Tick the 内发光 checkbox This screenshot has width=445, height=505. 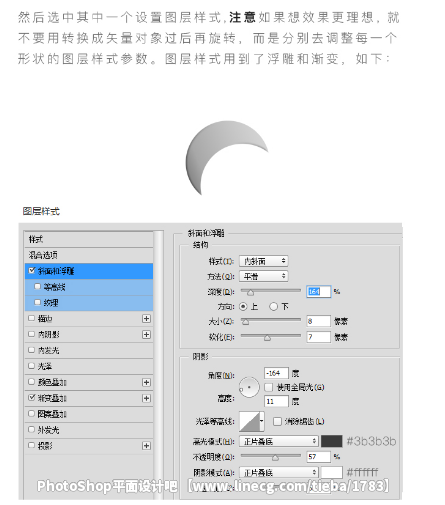coord(31,350)
